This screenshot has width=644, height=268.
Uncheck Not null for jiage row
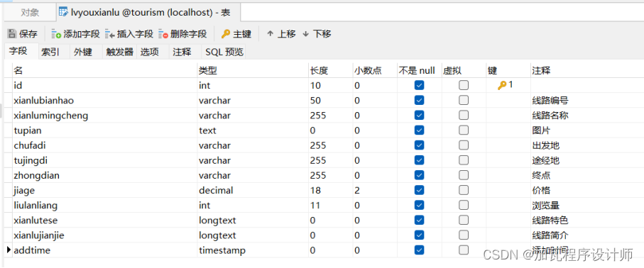(420, 191)
